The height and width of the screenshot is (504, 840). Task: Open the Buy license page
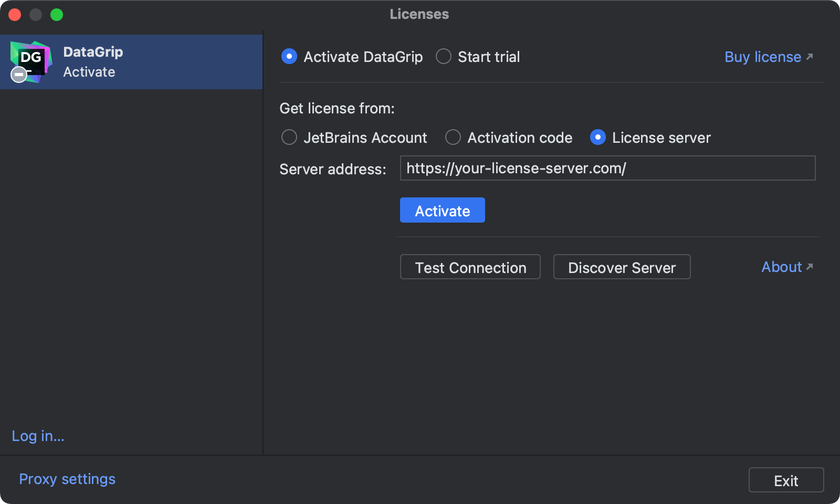(763, 57)
